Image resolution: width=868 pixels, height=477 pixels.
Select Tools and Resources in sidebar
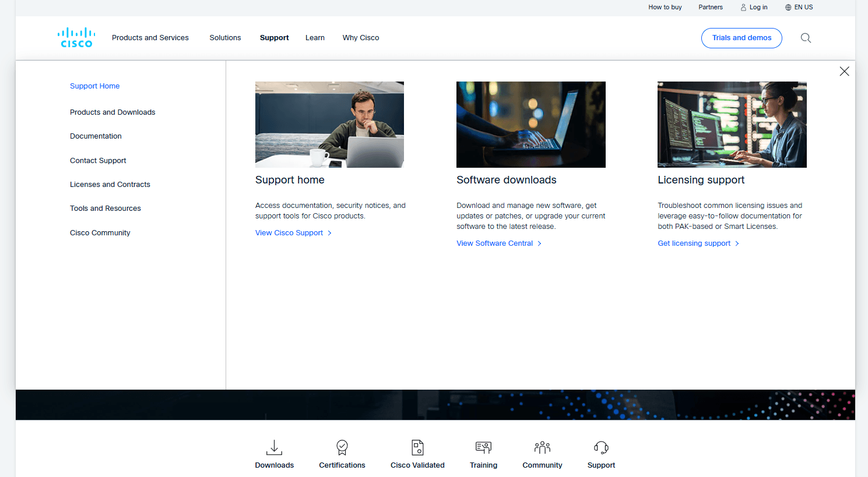(x=106, y=209)
